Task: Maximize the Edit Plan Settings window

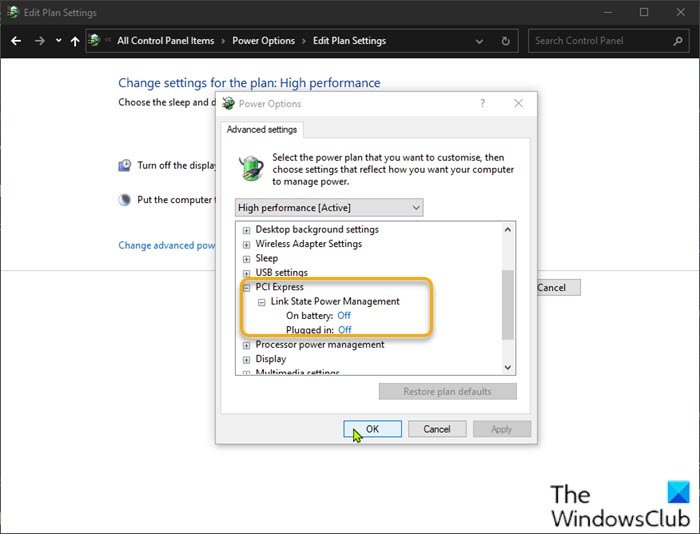Action: click(644, 12)
